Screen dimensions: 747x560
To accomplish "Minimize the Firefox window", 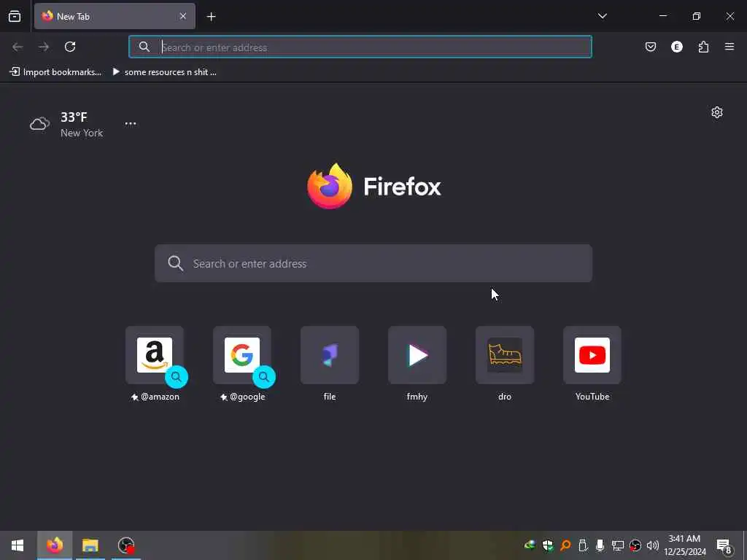I will [662, 16].
